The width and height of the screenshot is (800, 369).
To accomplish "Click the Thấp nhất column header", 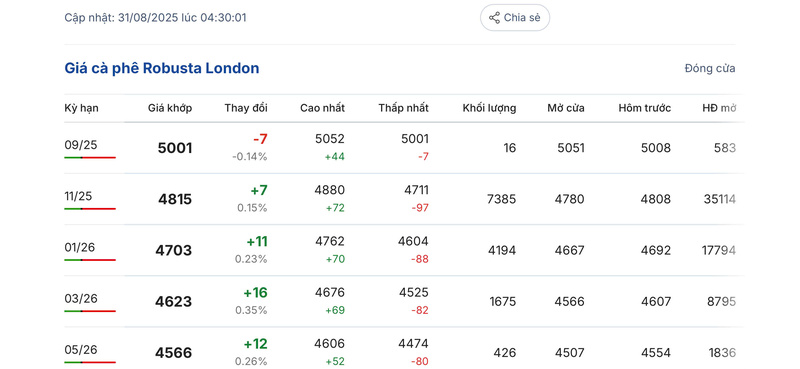I will (404, 108).
